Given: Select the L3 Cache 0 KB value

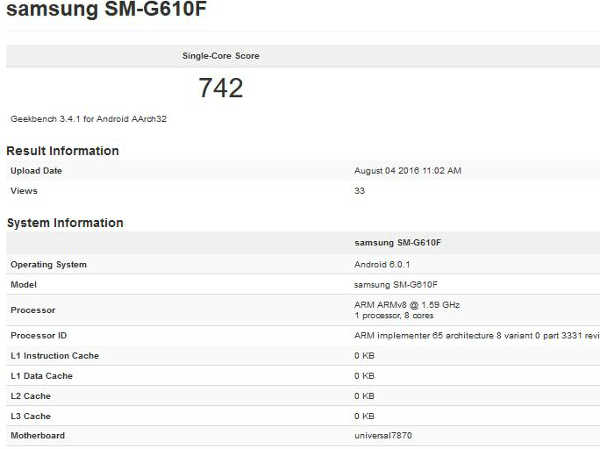Looking at the screenshot, I should pos(364,416).
